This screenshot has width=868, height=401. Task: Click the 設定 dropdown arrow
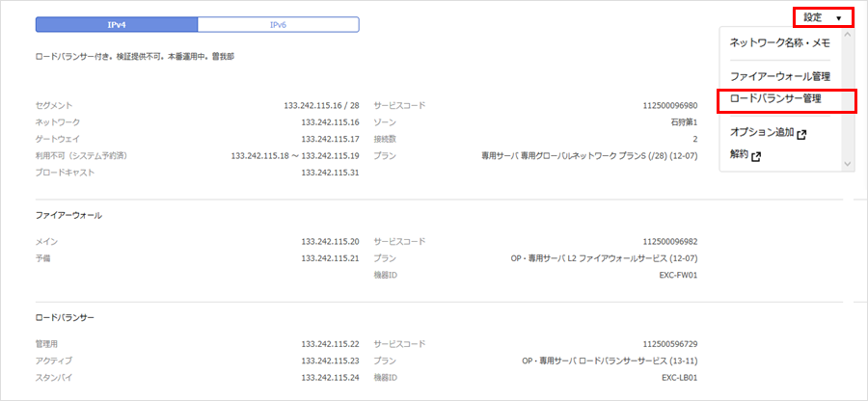point(839,18)
